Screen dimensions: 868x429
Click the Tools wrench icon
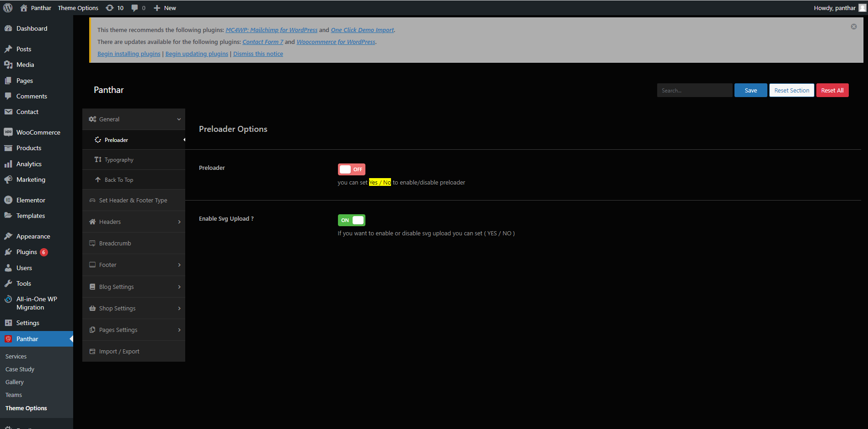[x=8, y=283]
